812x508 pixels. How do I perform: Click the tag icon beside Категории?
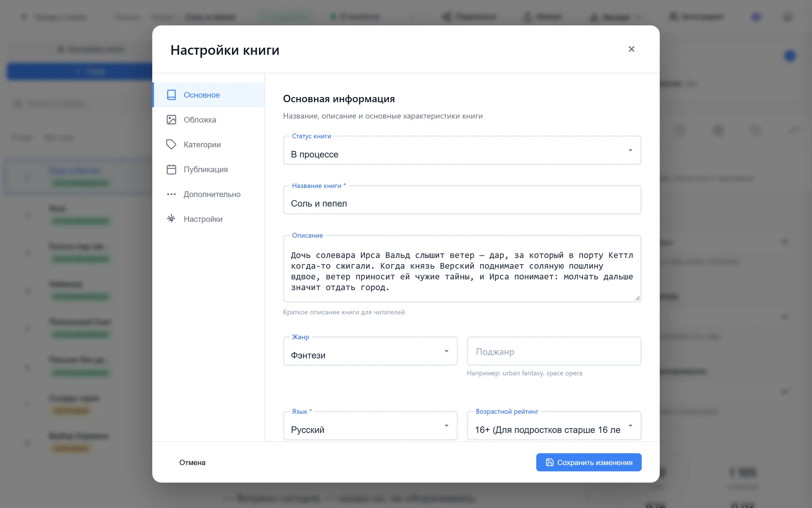[x=171, y=145]
